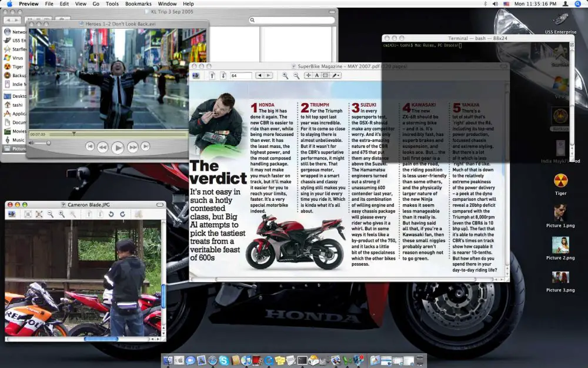This screenshot has width=588, height=368.
Task: Toggle the Finder toolbar pill button
Action: coord(332,12)
